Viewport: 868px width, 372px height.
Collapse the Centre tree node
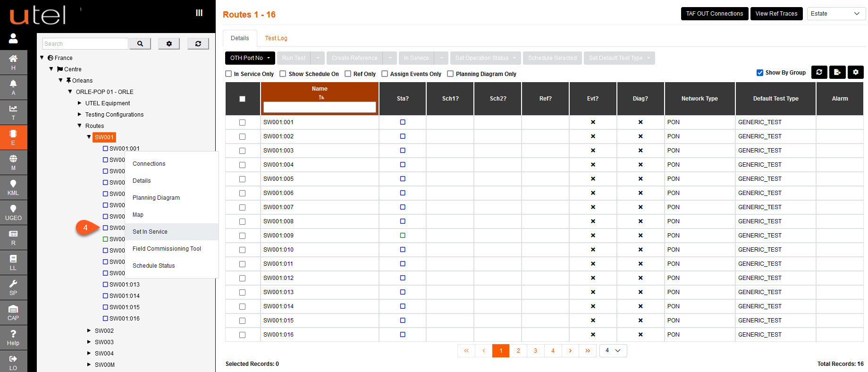pos(51,69)
